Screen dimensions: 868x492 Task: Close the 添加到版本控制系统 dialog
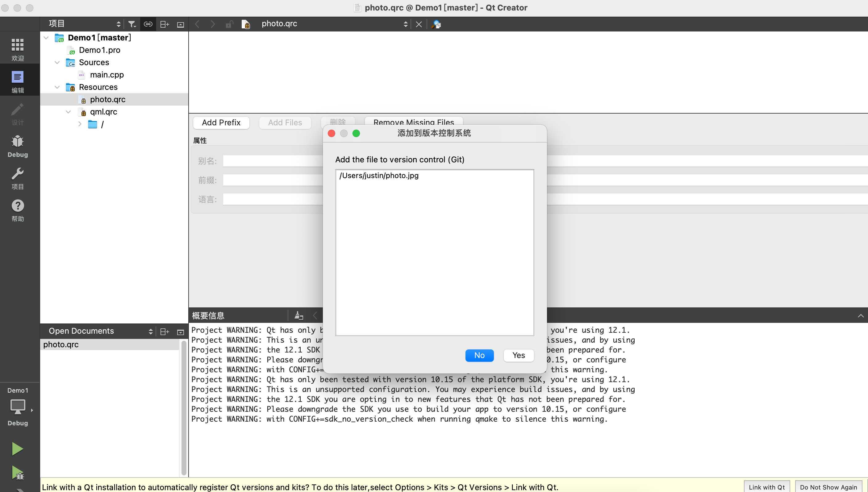pos(332,133)
